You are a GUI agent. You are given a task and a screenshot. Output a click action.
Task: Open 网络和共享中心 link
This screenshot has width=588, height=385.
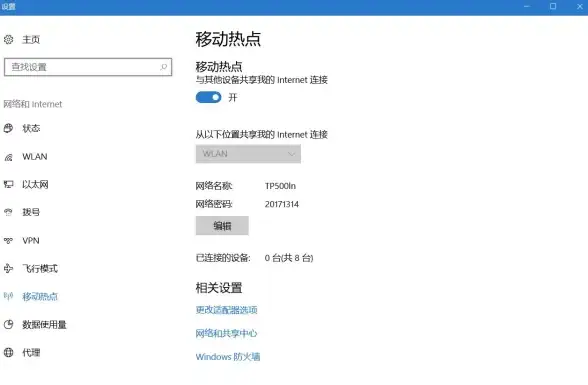[226, 333]
